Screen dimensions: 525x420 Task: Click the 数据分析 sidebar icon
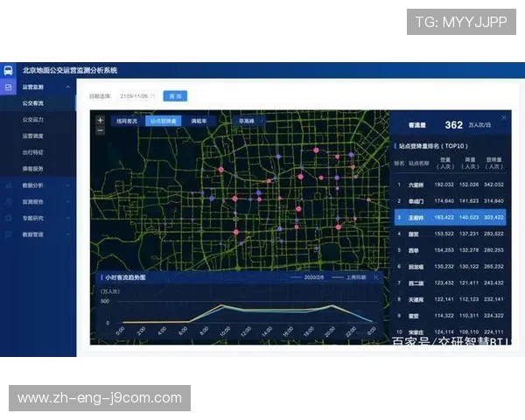pos(8,185)
